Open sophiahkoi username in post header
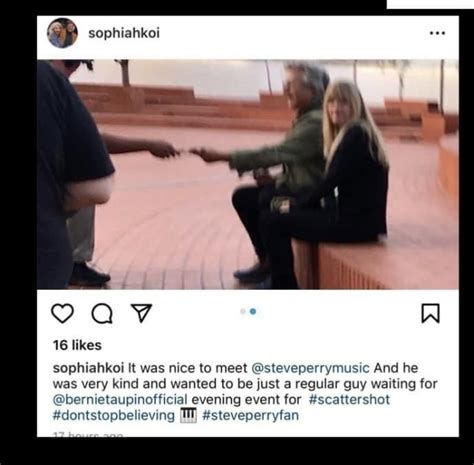 124,33
